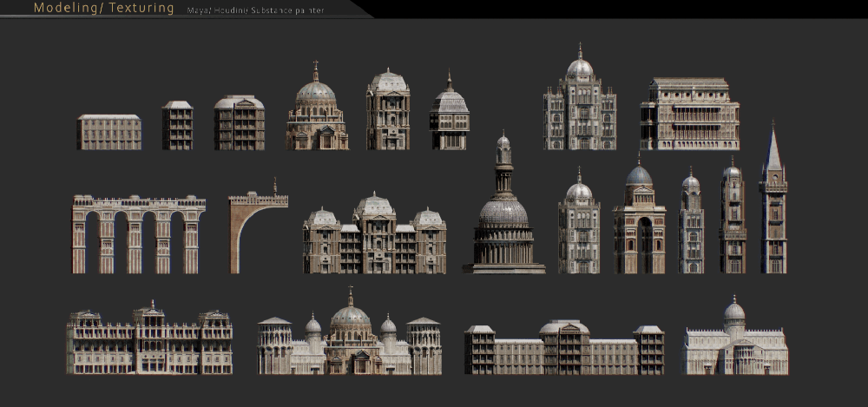The image size is (868, 407).
Task: Click the Modeling/ Texturing heading
Action: [103, 9]
